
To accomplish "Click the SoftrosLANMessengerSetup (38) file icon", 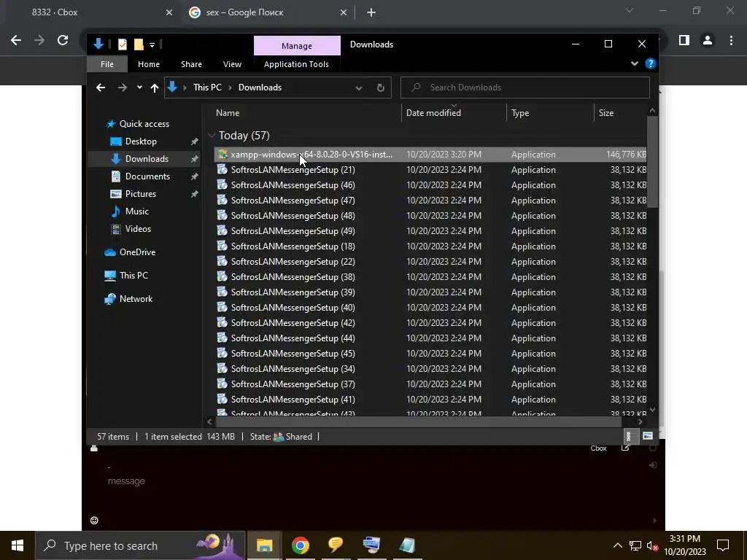I will (222, 276).
